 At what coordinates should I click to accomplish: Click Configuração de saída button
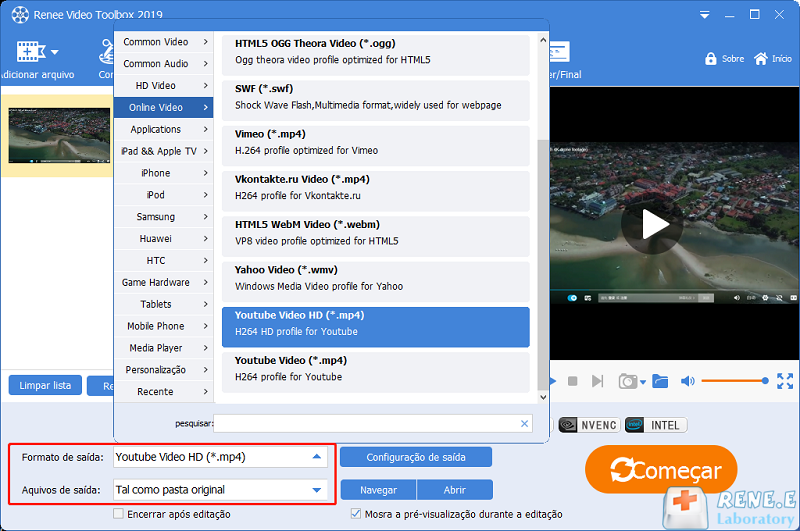[x=416, y=457]
